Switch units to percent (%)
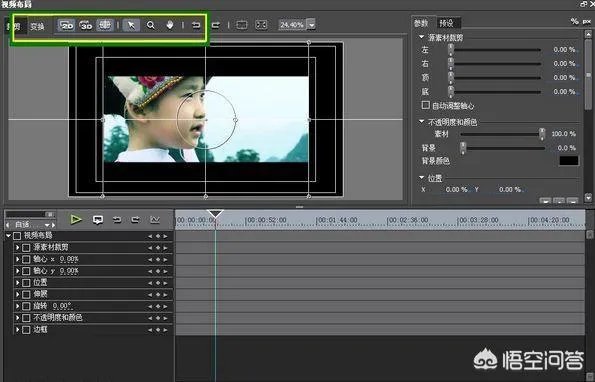 575,21
